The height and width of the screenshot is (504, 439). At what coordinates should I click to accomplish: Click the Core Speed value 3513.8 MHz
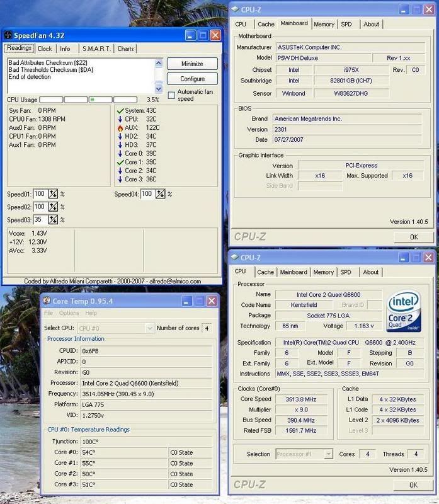(301, 399)
